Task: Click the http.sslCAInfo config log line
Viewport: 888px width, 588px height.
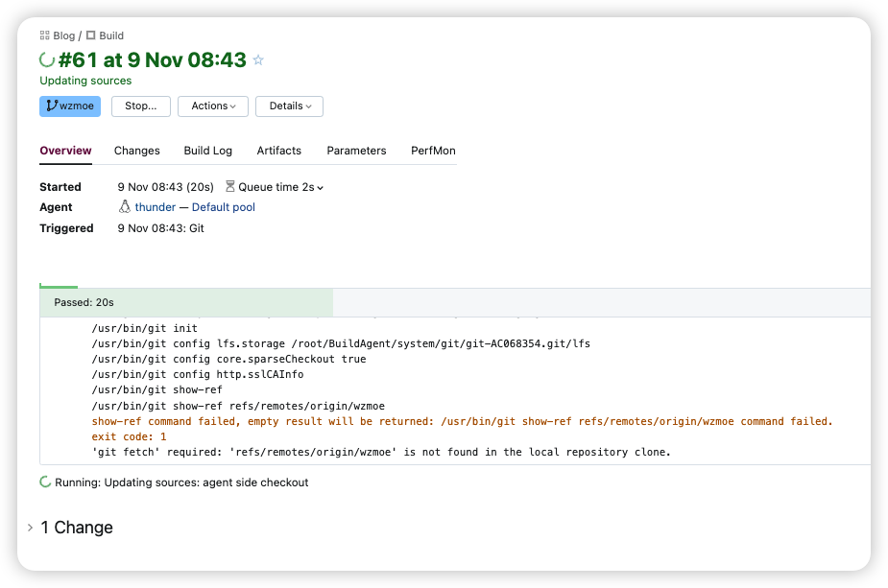Action: coord(198,374)
